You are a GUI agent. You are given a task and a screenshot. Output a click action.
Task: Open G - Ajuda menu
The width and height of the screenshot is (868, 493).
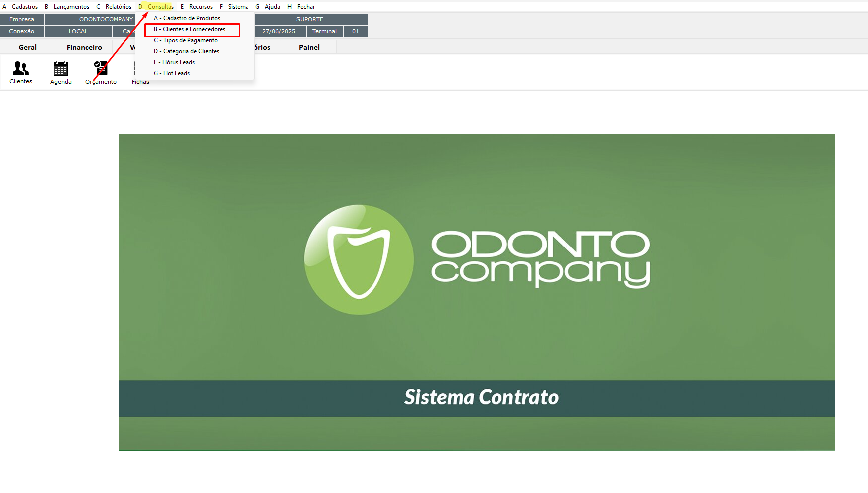click(x=268, y=7)
